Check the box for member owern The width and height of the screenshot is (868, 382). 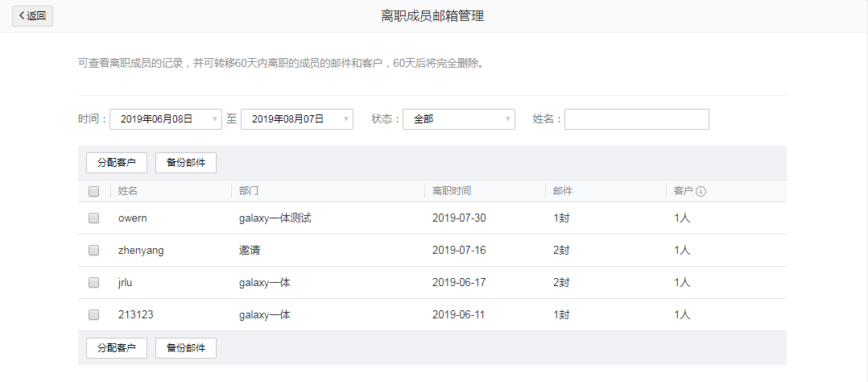tap(93, 218)
